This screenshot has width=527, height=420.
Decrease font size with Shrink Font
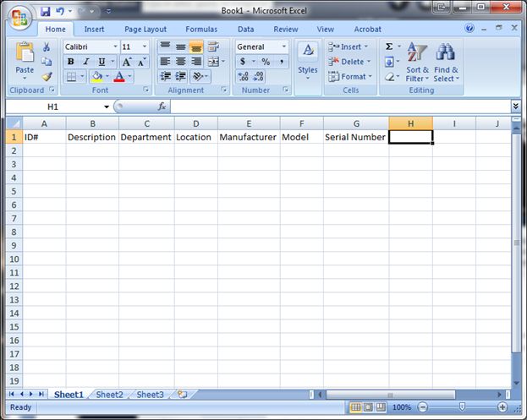[x=142, y=62]
